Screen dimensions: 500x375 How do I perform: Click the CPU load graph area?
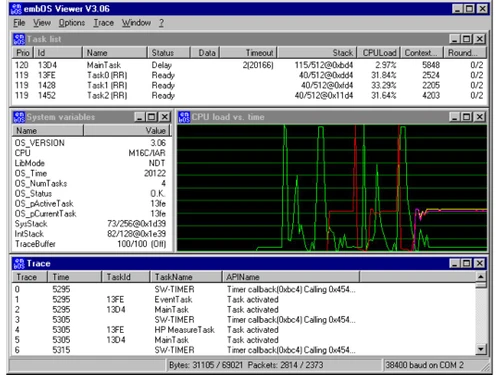tap(332, 188)
